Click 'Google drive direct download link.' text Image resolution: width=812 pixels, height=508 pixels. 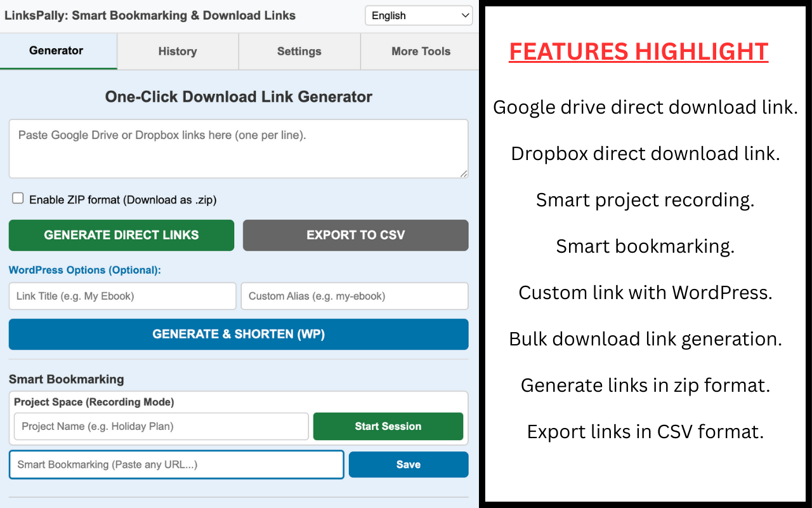click(645, 107)
